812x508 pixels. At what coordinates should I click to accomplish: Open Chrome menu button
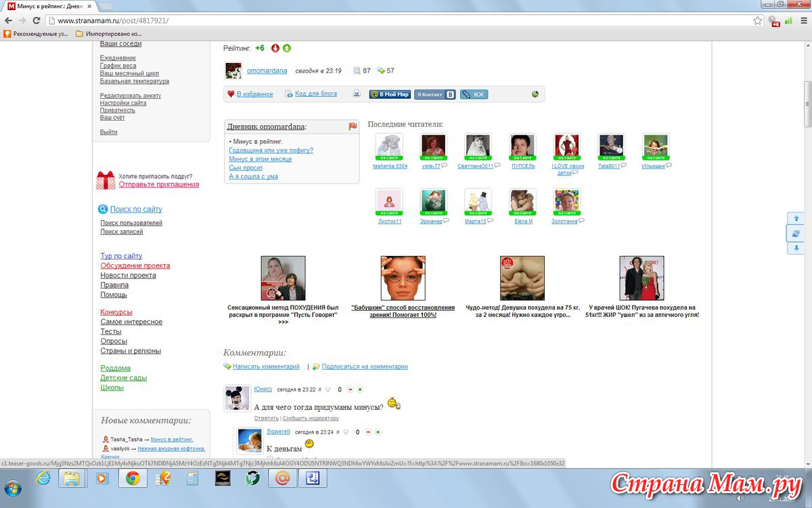(x=803, y=20)
